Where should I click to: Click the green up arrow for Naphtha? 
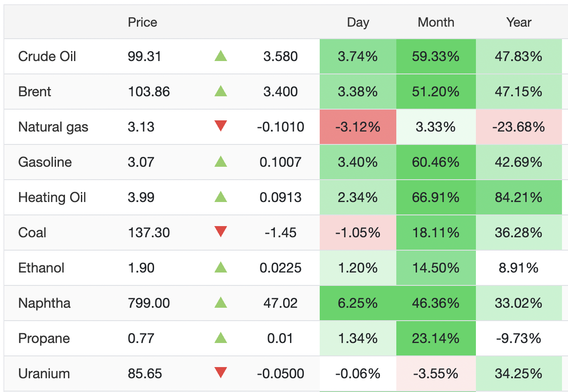[221, 303]
